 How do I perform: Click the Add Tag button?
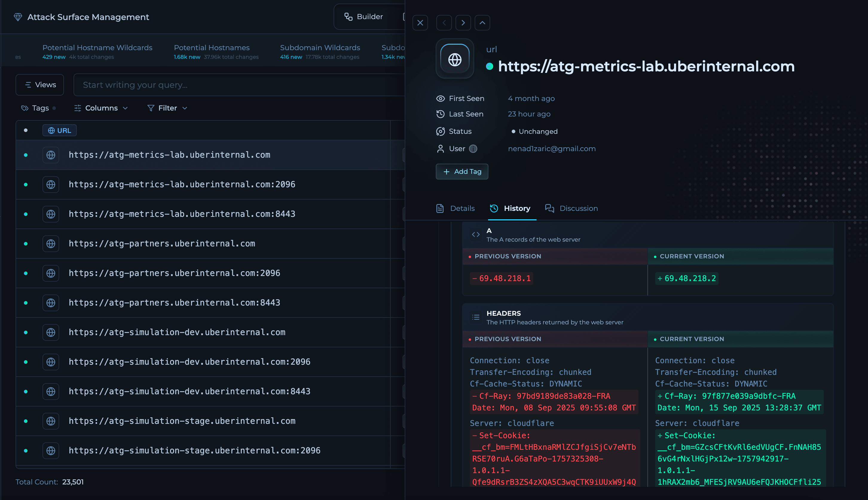(462, 171)
